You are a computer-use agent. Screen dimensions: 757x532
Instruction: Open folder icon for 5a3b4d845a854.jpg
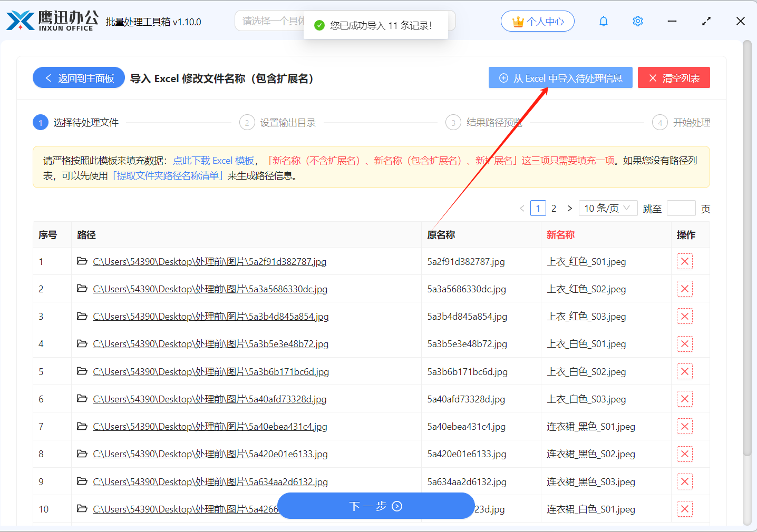pos(82,316)
